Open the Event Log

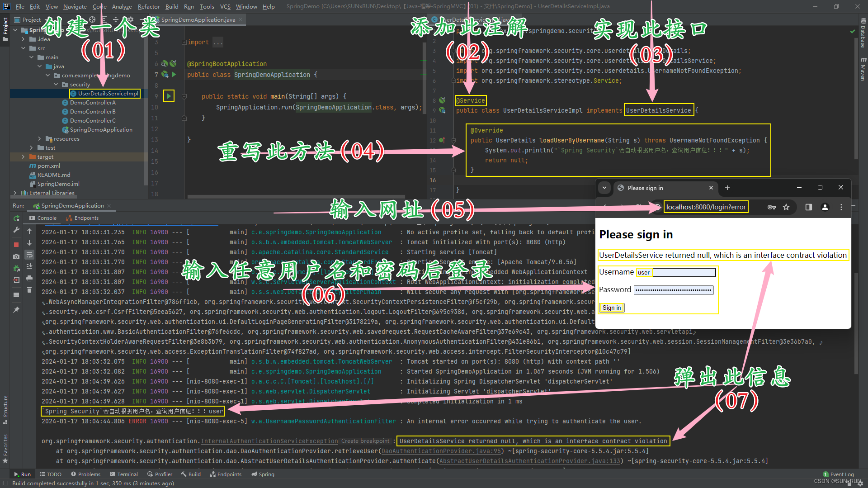click(839, 474)
